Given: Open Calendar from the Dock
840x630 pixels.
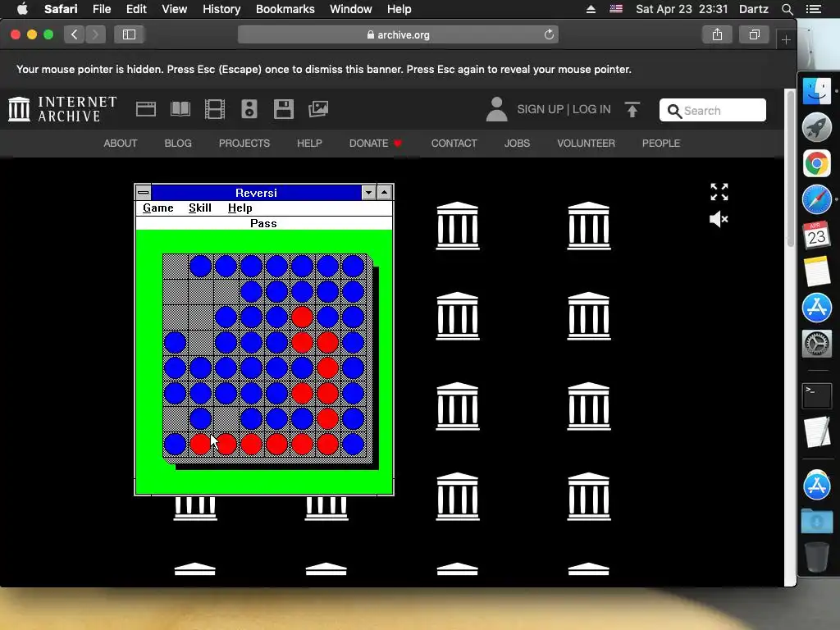Looking at the screenshot, I should click(x=816, y=235).
